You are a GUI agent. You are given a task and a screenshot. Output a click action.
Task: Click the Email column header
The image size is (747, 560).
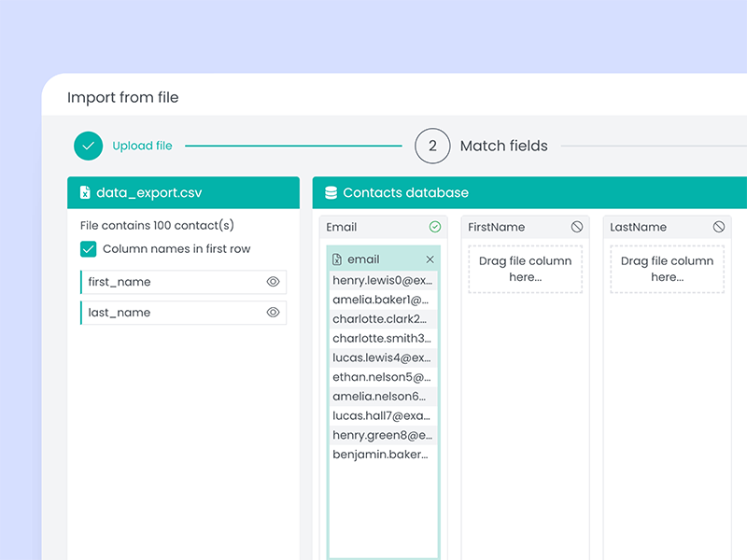click(x=355, y=227)
